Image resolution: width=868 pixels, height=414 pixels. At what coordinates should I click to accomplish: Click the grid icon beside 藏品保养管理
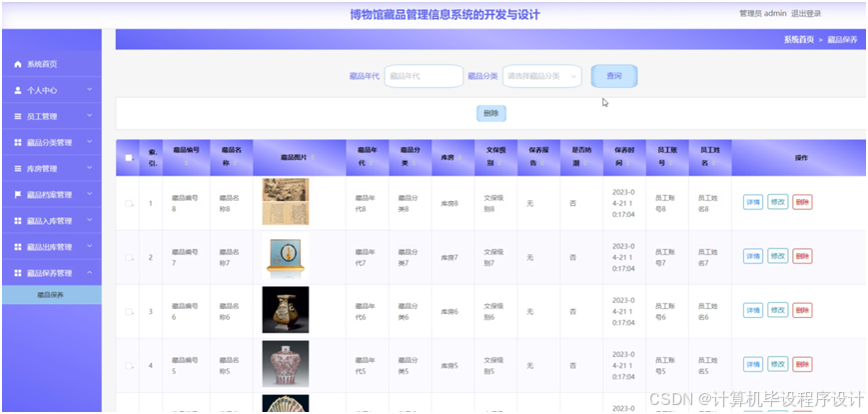click(x=18, y=273)
